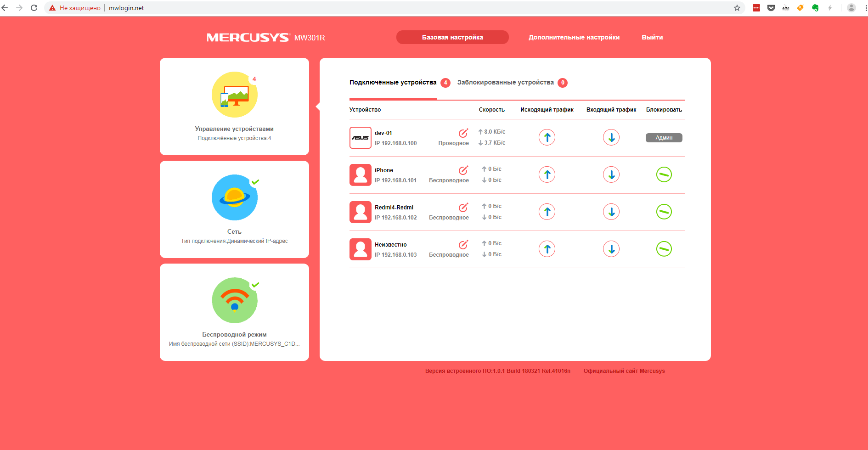868x450 pixels.
Task: Set outgoing traffic limit for Неизвестно device
Action: (547, 249)
